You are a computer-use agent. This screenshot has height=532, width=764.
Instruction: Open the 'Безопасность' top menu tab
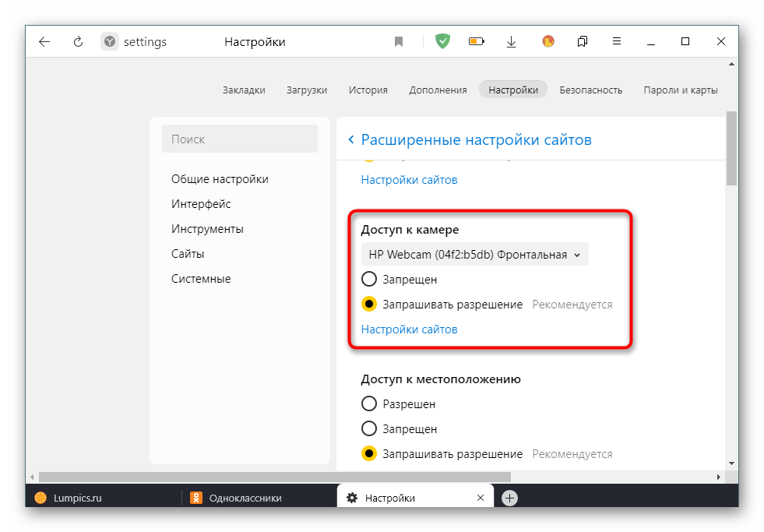[590, 90]
